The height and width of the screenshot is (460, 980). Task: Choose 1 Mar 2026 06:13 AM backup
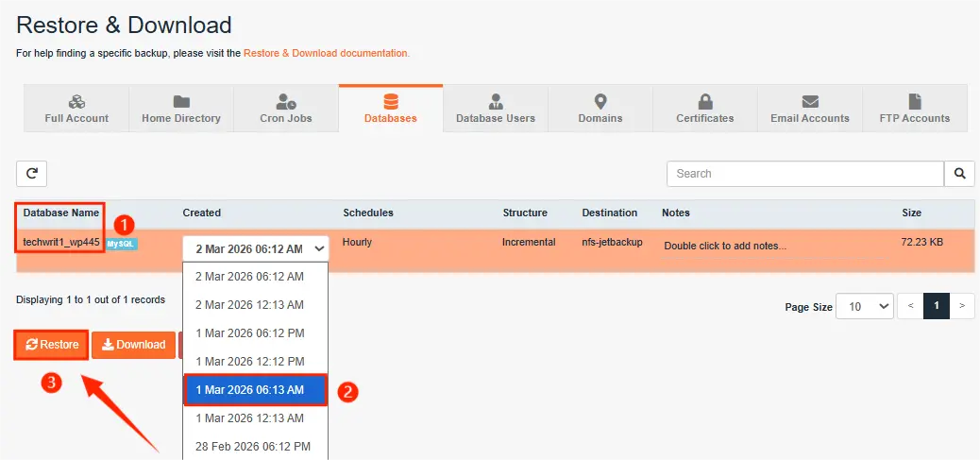(255, 390)
